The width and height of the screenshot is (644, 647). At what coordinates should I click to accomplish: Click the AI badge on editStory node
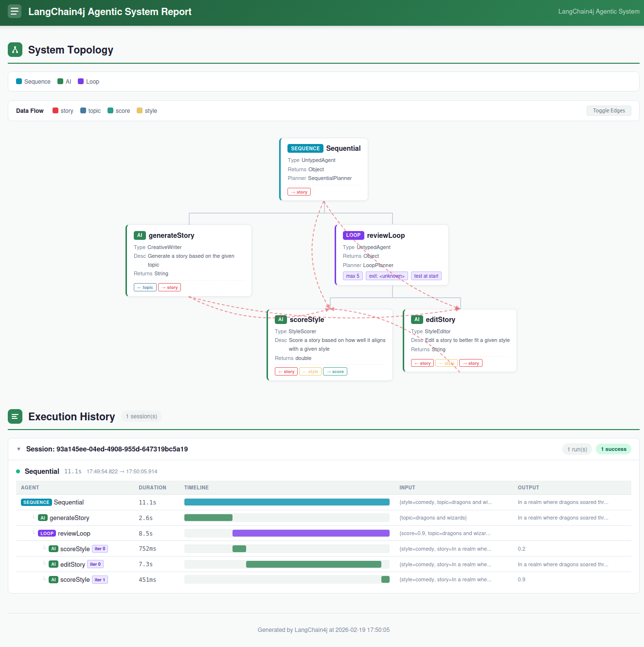(417, 320)
